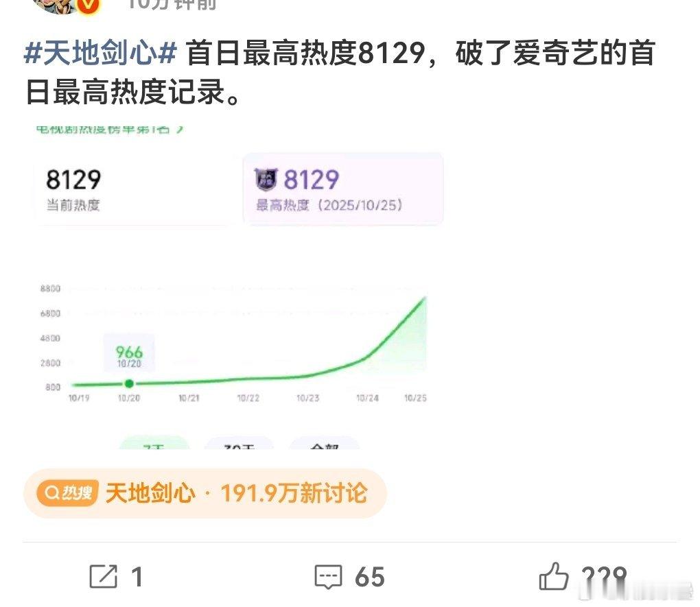Click the comment count 65
The height and width of the screenshot is (607, 700).
tap(369, 577)
